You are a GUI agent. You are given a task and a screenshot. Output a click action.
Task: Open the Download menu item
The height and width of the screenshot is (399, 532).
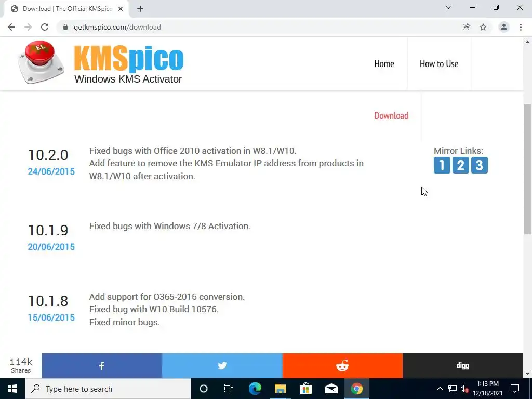pyautogui.click(x=391, y=116)
